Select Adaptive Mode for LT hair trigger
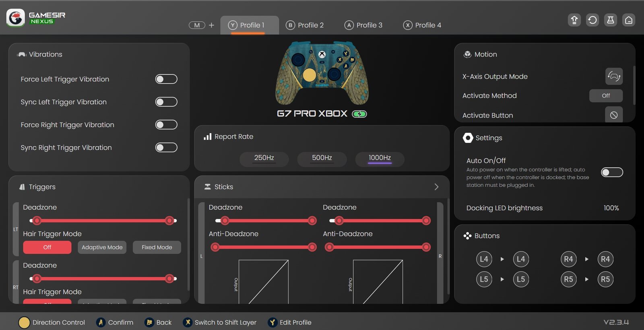 [102, 248]
